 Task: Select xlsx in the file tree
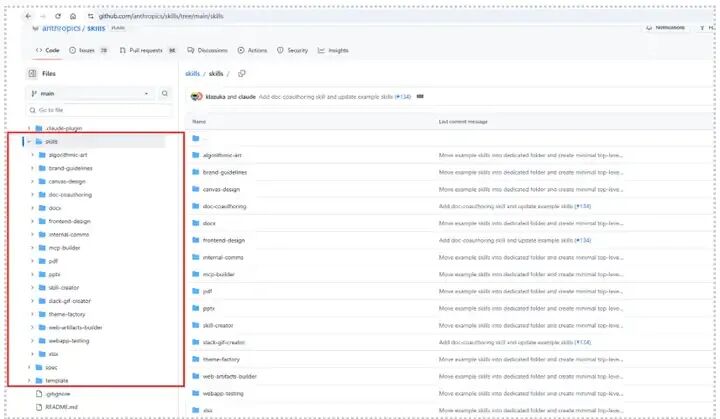pos(53,354)
